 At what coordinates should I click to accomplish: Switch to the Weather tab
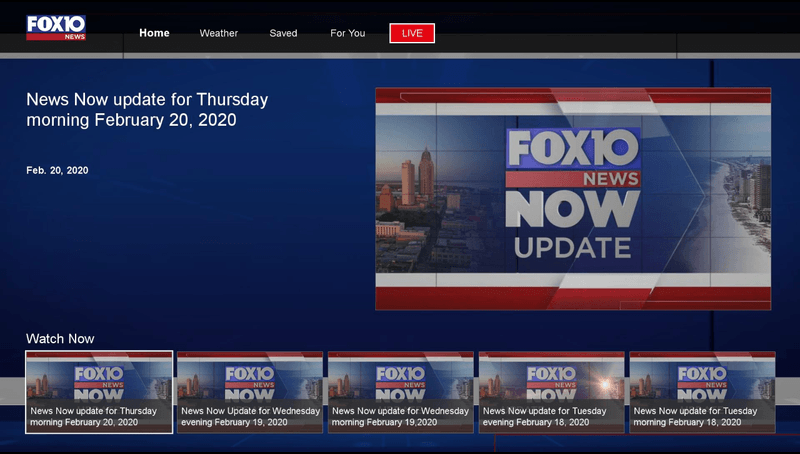219,33
